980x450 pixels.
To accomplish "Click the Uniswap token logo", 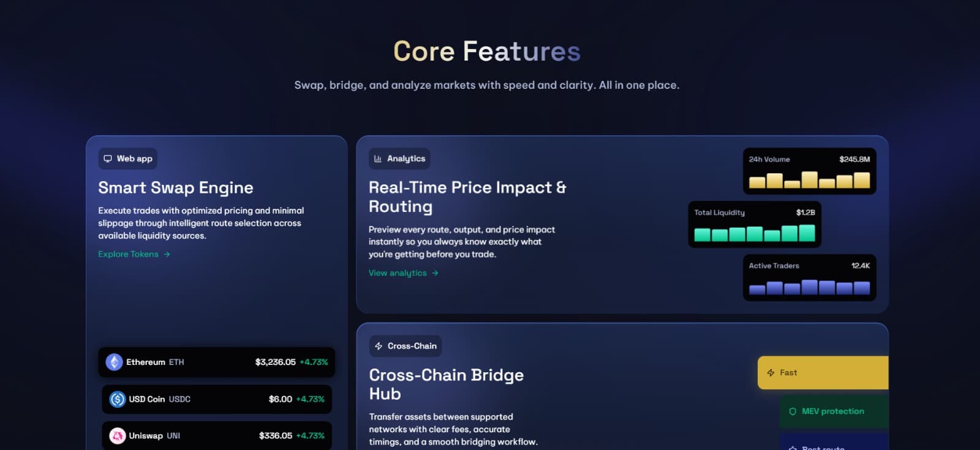I will tap(117, 436).
